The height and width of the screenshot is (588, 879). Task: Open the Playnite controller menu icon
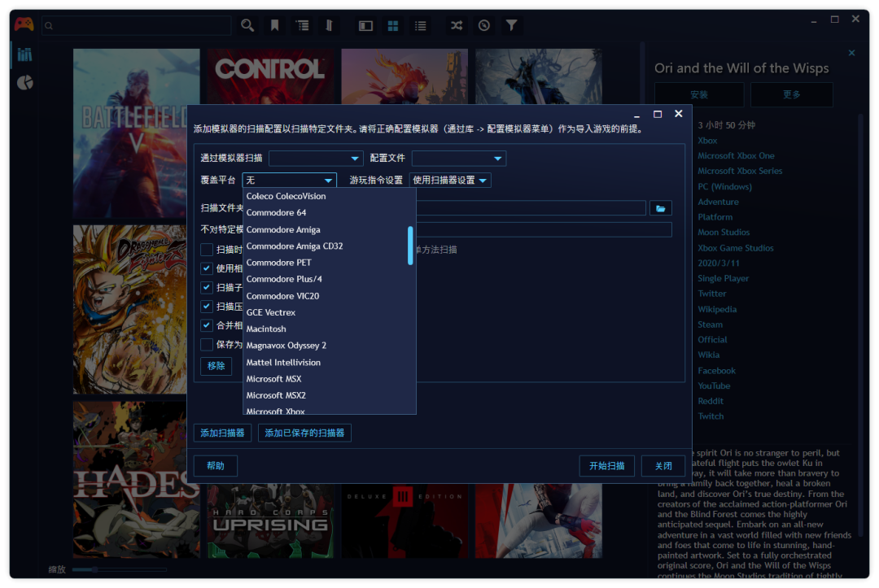[24, 24]
